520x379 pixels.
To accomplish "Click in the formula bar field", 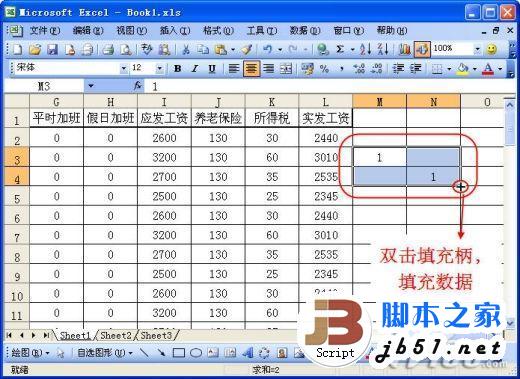I will [330, 87].
